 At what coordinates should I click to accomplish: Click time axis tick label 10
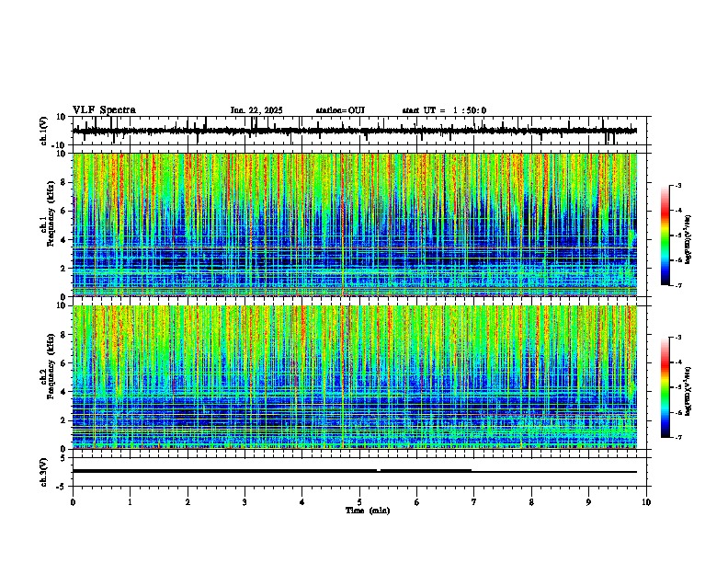646,502
